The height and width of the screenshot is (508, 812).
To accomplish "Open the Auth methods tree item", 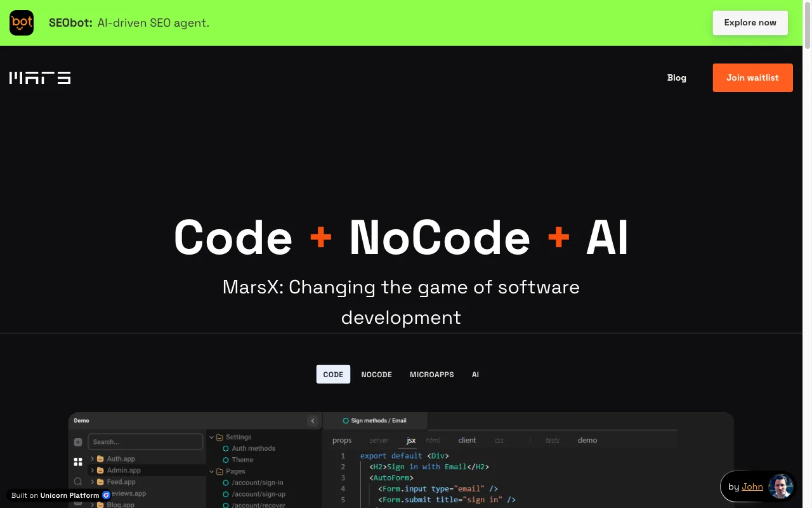I will pos(254,448).
